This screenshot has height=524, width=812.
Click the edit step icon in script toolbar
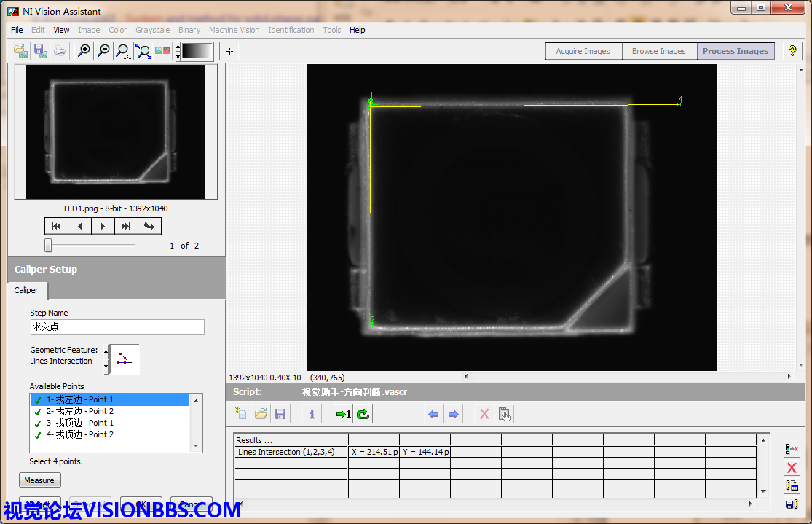[505, 414]
